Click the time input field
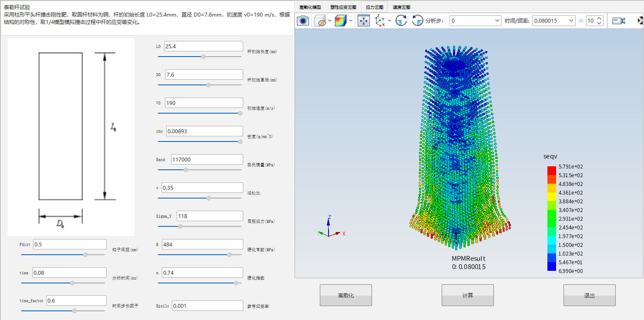The image size is (644, 320). pos(69,273)
